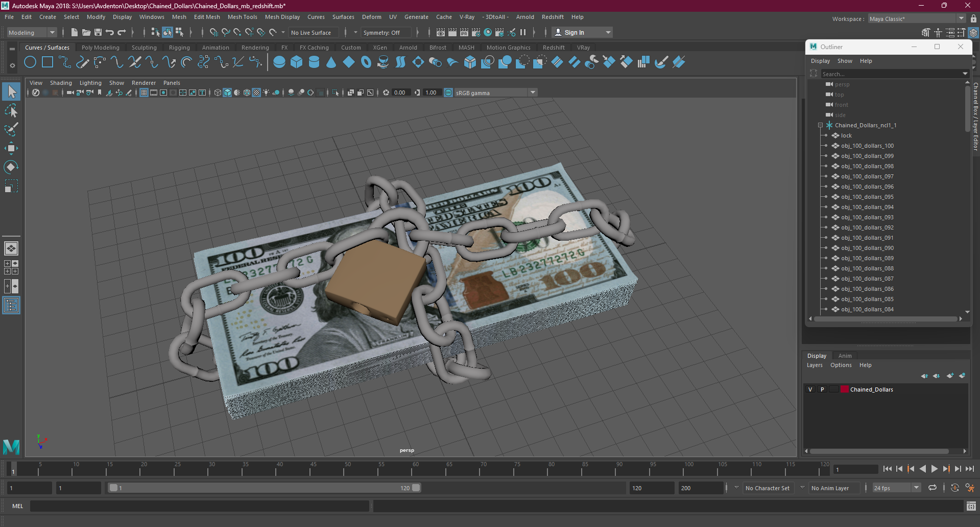The height and width of the screenshot is (527, 980).
Task: Click the Redo arrow icon
Action: tap(122, 32)
